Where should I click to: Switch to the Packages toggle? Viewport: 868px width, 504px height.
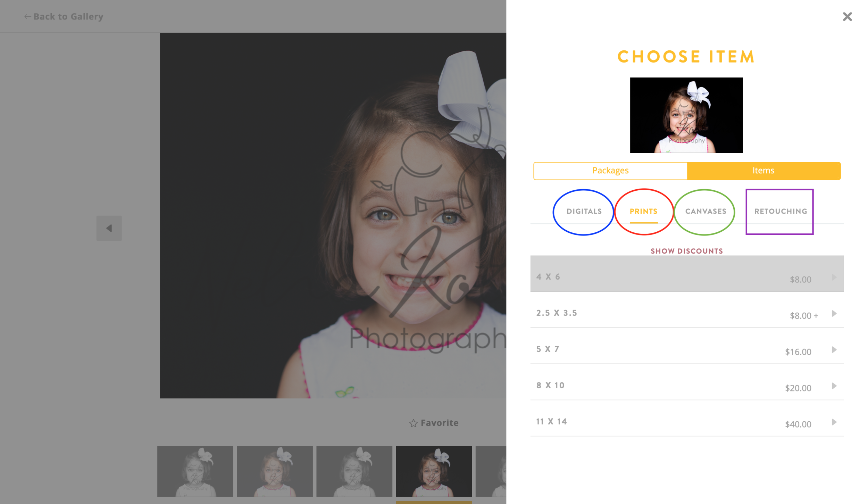610,171
